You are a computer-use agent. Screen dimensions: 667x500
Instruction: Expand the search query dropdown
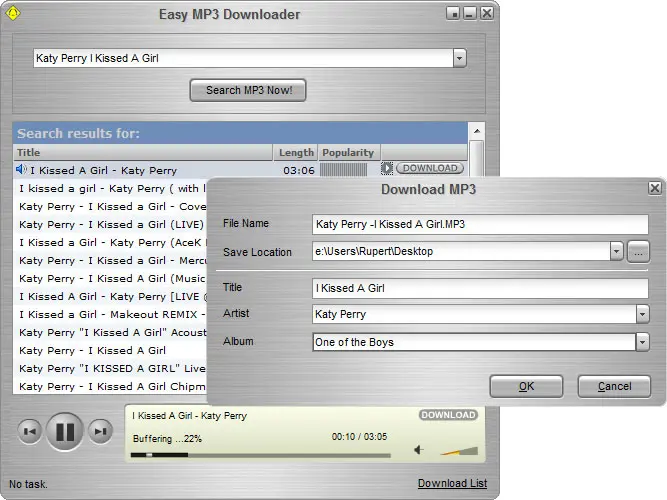459,59
